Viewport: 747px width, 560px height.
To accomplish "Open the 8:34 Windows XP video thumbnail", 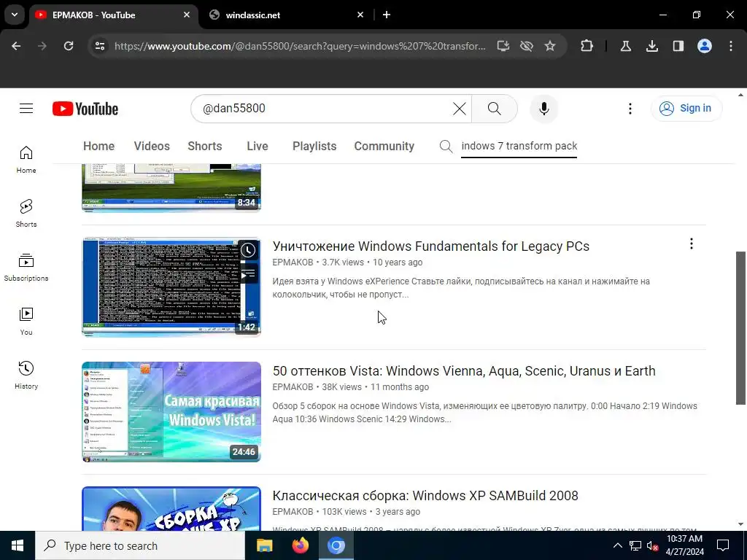I will point(171,187).
